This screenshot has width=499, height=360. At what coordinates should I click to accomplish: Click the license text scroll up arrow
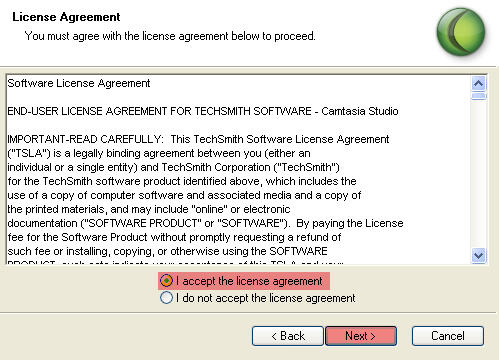click(479, 83)
